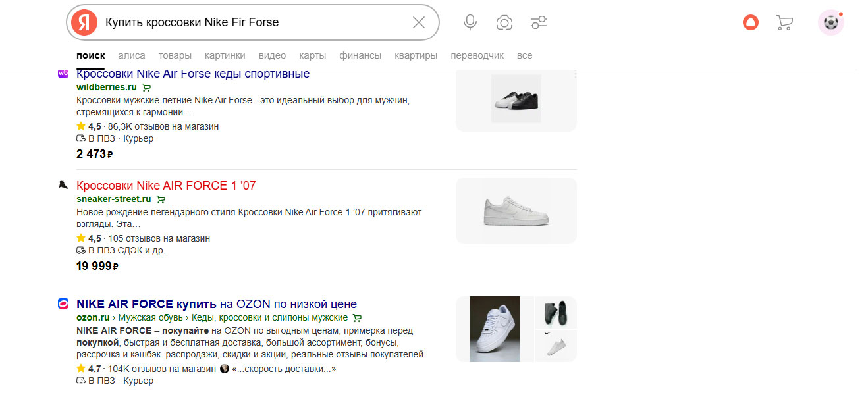Image resolution: width=868 pixels, height=395 pixels.
Task: Open 'NIKE AIR FORCE купить на OZON' result
Action: 217,304
